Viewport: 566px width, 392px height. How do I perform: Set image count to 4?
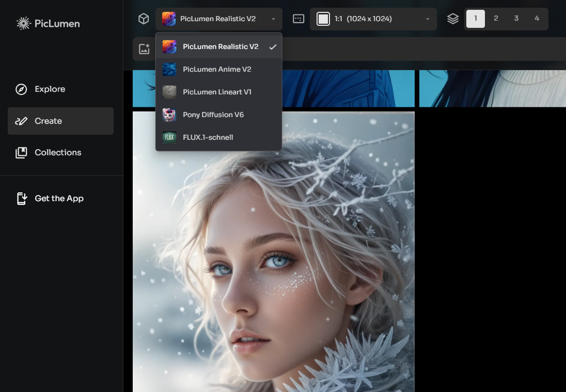(537, 19)
